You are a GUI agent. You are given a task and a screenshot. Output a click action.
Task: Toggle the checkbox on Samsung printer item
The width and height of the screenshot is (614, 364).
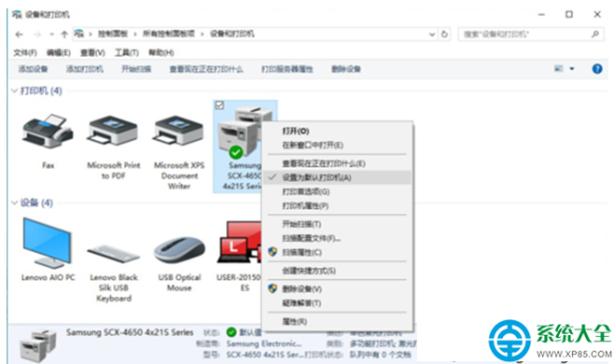click(219, 105)
